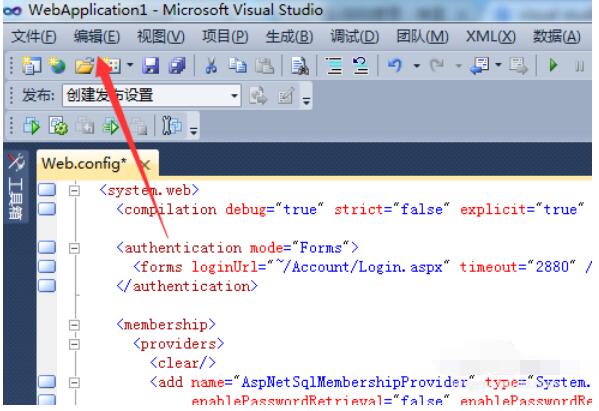Collapse the <membership> outlining node
This screenshot has width=599, height=411.
click(74, 325)
